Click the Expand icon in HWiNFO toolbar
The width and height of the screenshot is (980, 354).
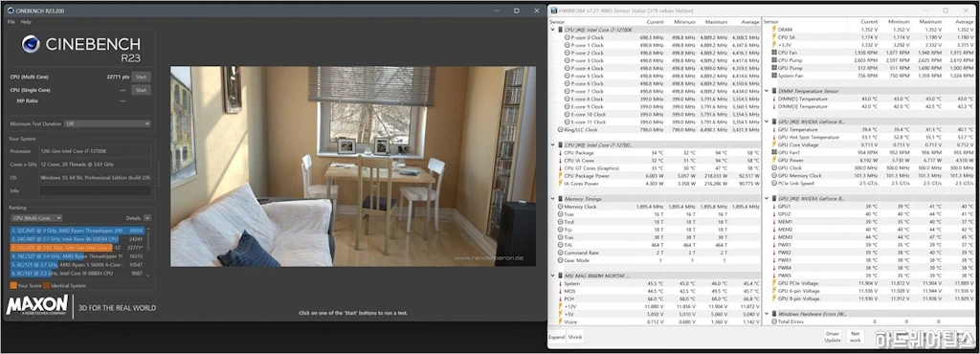pyautogui.click(x=556, y=337)
